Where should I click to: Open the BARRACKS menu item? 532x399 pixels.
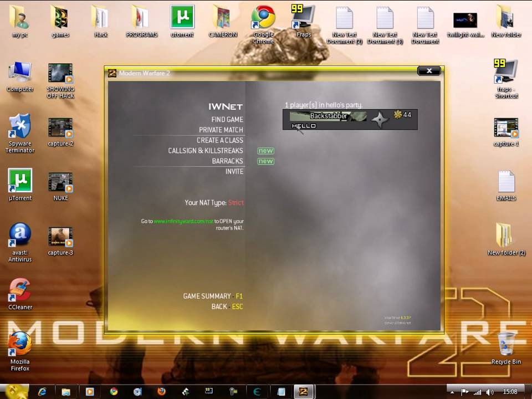[x=227, y=161]
